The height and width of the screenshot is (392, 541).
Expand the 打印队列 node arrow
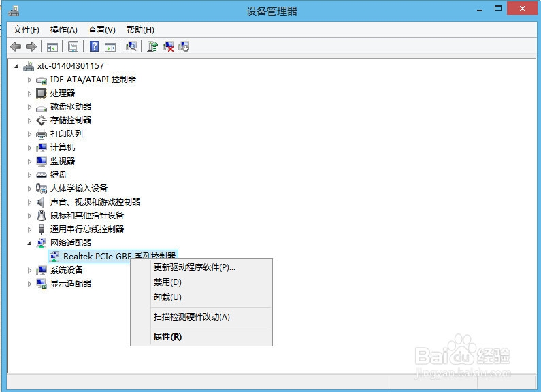point(29,134)
